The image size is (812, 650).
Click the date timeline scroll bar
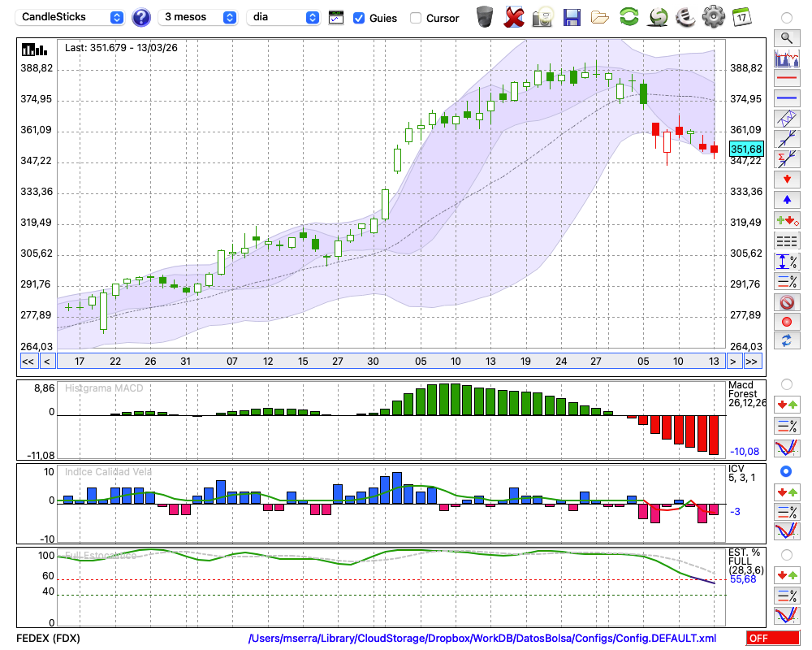click(x=390, y=362)
